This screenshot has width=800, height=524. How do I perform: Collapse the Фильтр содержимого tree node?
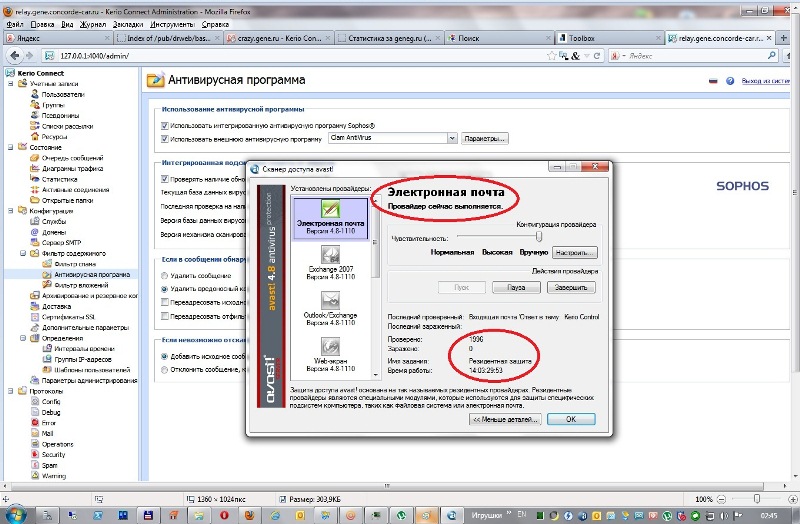(20, 254)
